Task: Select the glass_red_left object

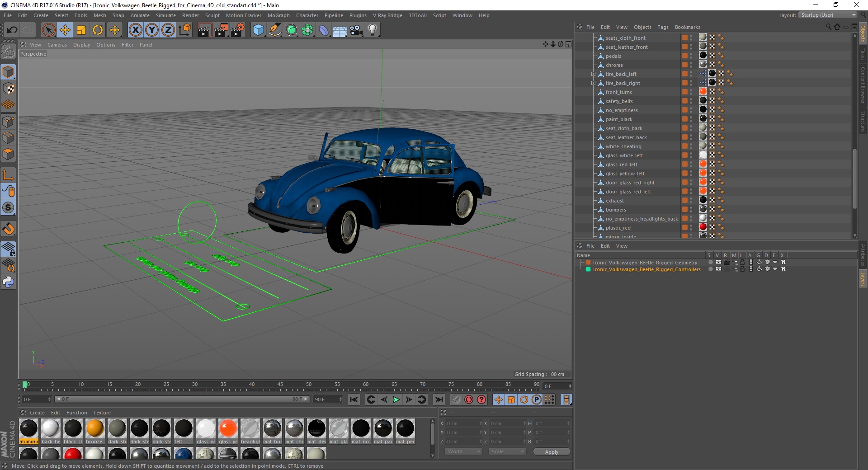Action: click(622, 164)
